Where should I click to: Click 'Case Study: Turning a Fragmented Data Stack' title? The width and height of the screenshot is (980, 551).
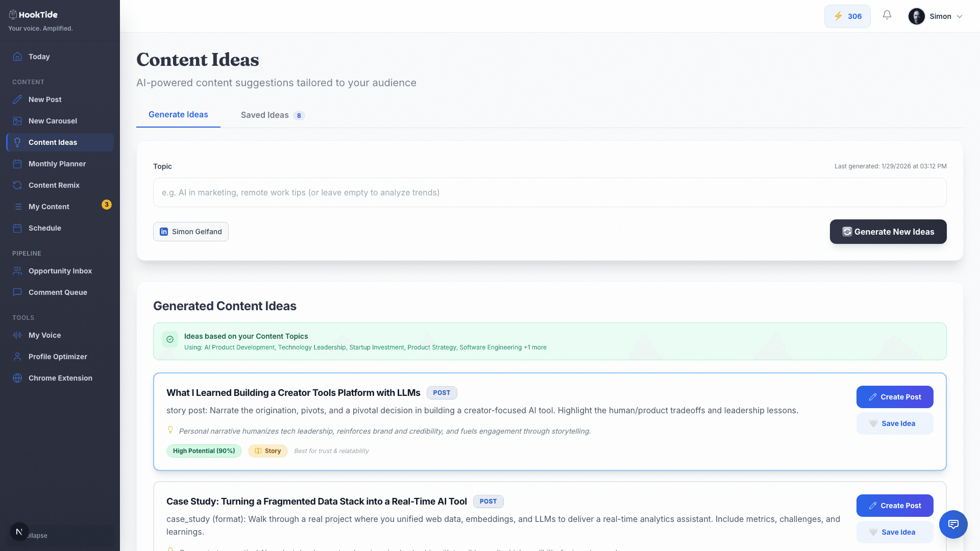pyautogui.click(x=316, y=502)
